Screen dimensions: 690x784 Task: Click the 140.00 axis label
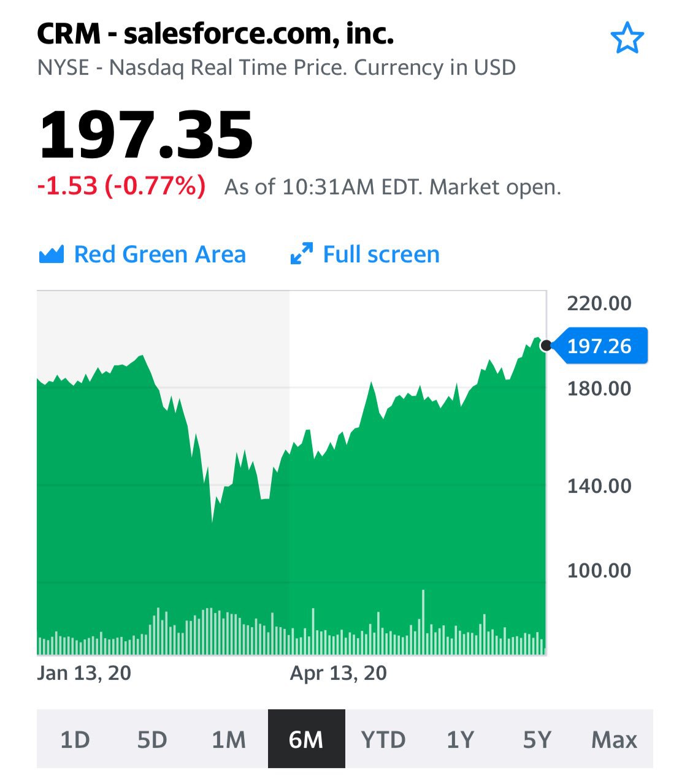coord(599,486)
